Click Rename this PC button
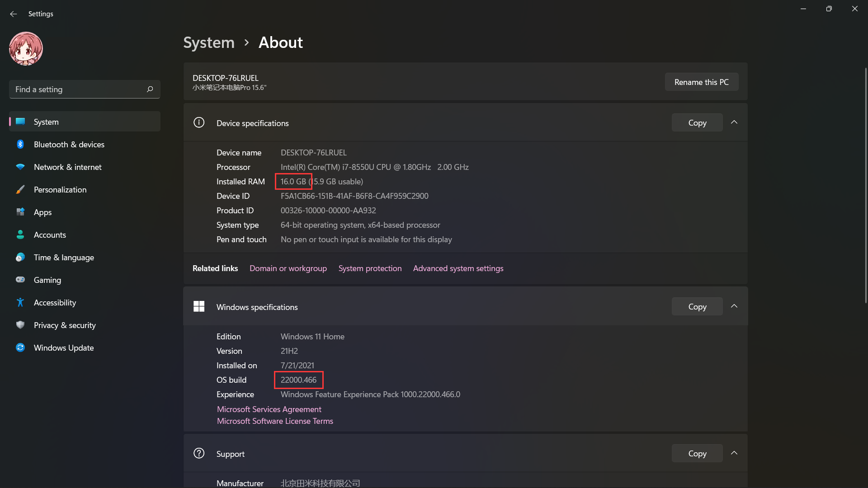The width and height of the screenshot is (868, 488). point(702,82)
